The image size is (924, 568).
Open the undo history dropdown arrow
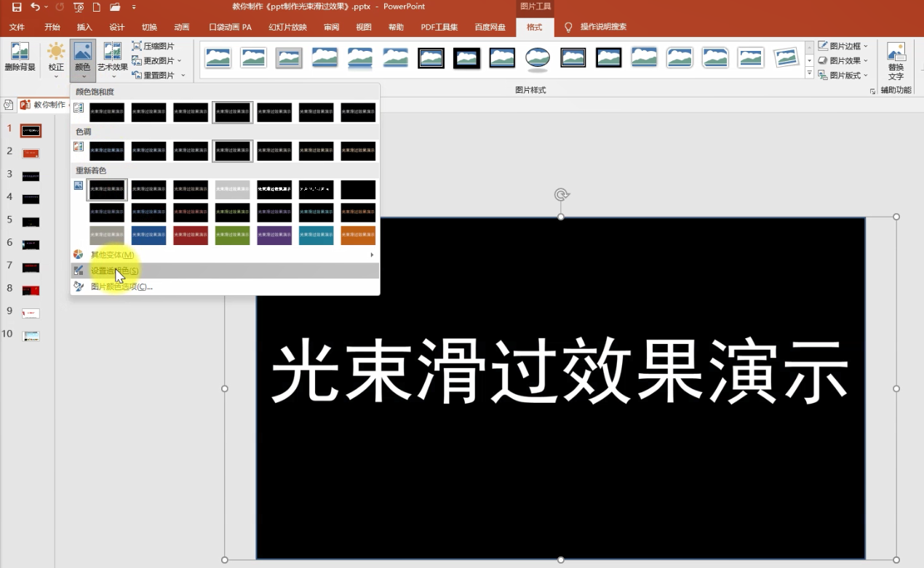(47, 7)
